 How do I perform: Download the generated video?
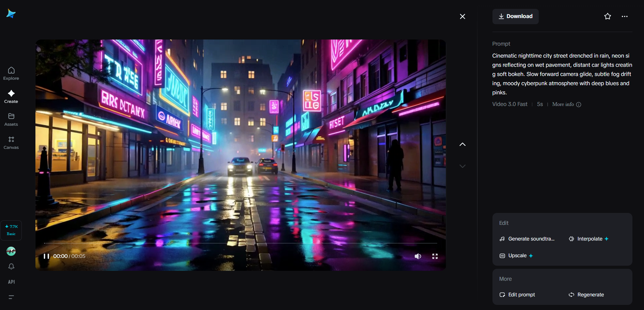[x=515, y=16]
